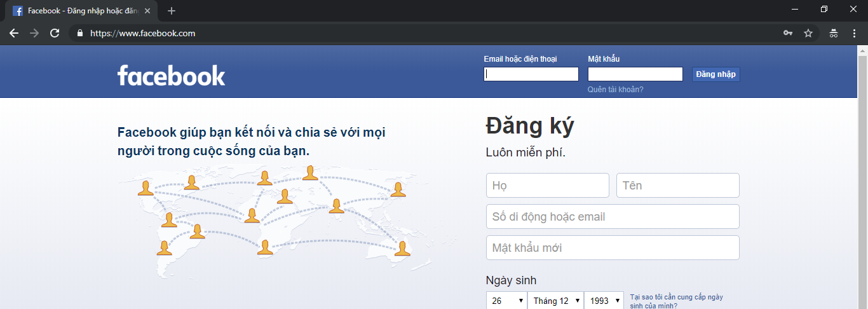Open the incognito profile icon
Viewport: 868px width, 309px height.
point(834,33)
